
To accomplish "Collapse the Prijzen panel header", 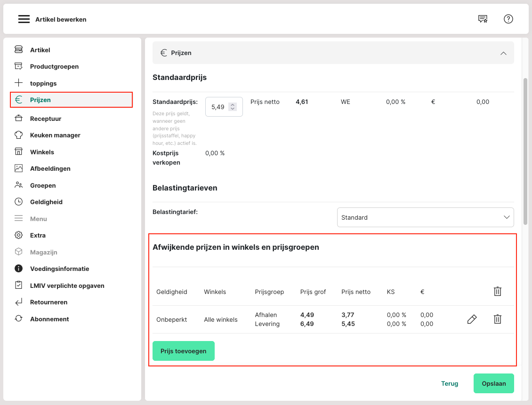I will point(503,53).
